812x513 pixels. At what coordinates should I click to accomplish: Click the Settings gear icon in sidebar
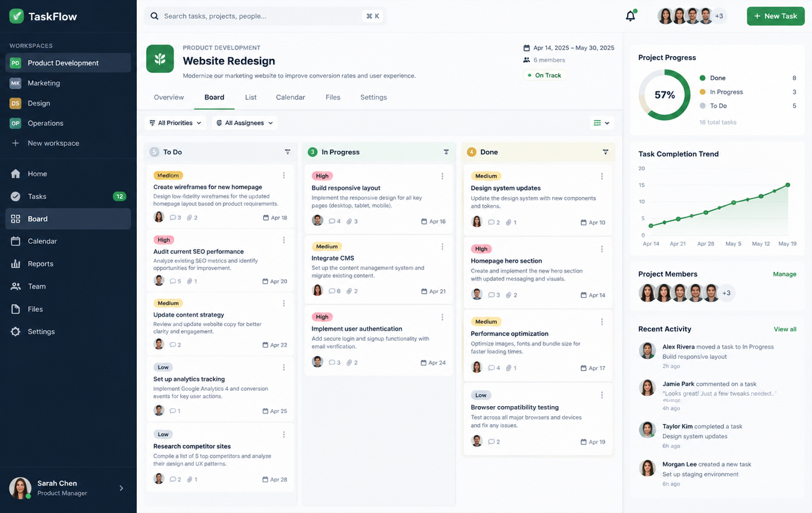pos(15,331)
